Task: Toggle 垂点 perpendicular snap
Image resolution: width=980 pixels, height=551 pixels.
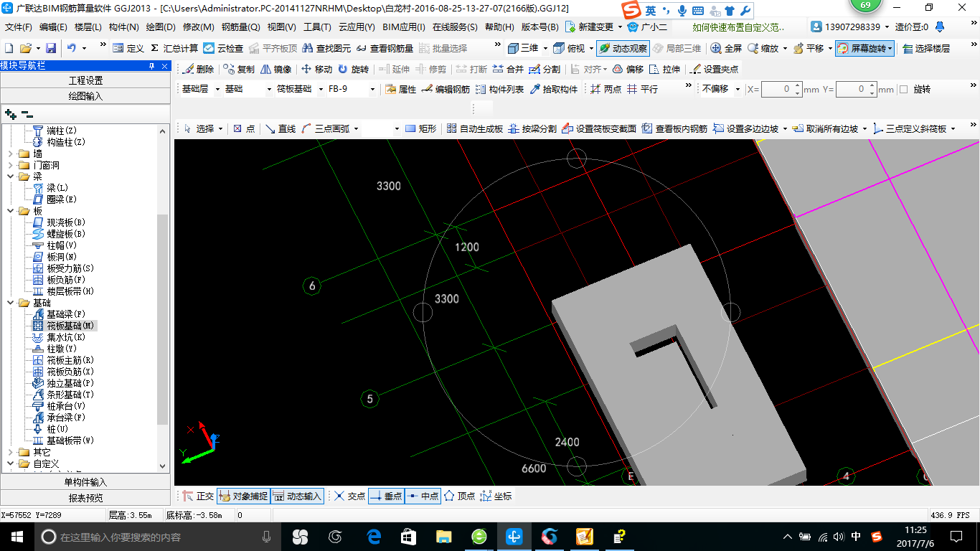Action: coord(386,496)
